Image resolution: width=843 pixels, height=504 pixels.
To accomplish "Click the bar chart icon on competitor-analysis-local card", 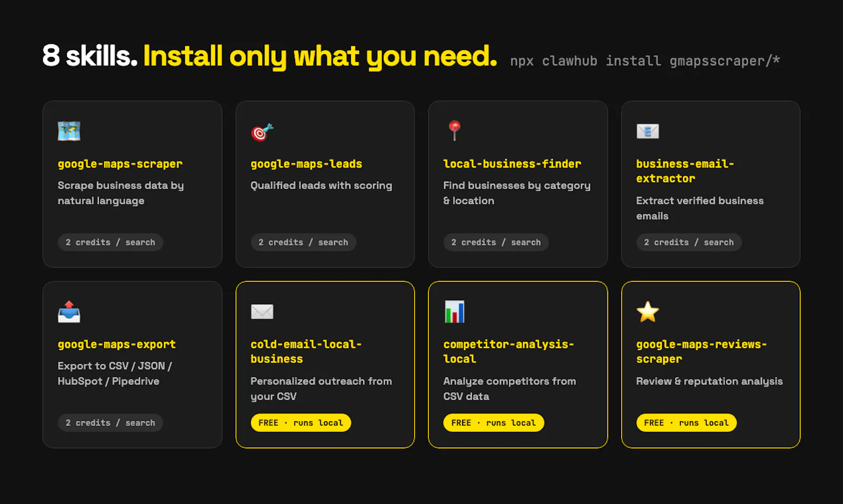I will coord(455,312).
